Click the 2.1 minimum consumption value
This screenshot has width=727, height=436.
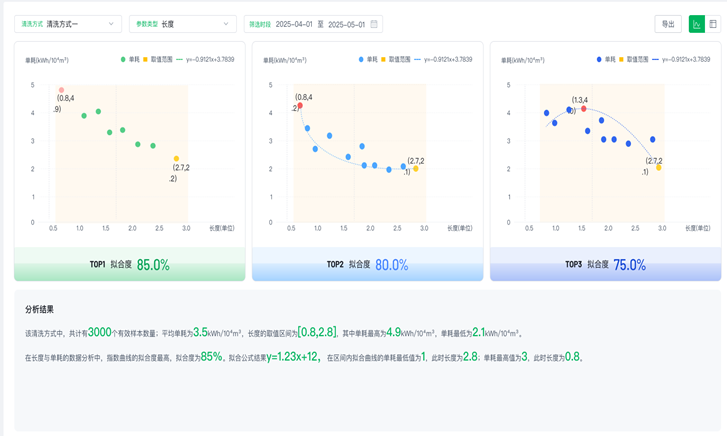click(x=478, y=332)
